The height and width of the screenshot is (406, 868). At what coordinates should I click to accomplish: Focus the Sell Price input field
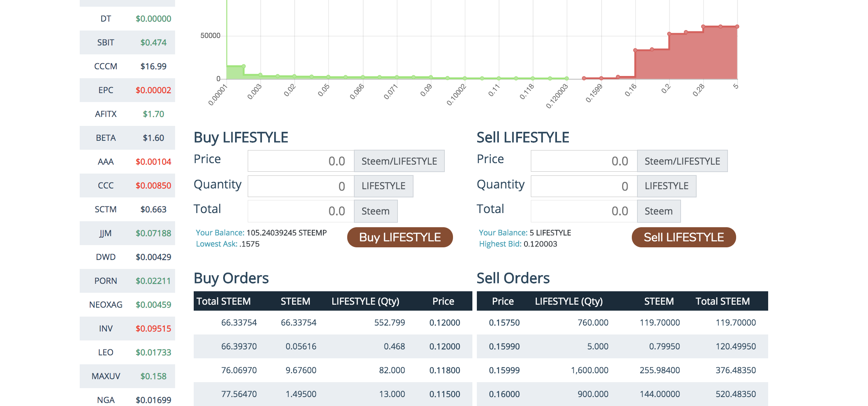point(584,161)
